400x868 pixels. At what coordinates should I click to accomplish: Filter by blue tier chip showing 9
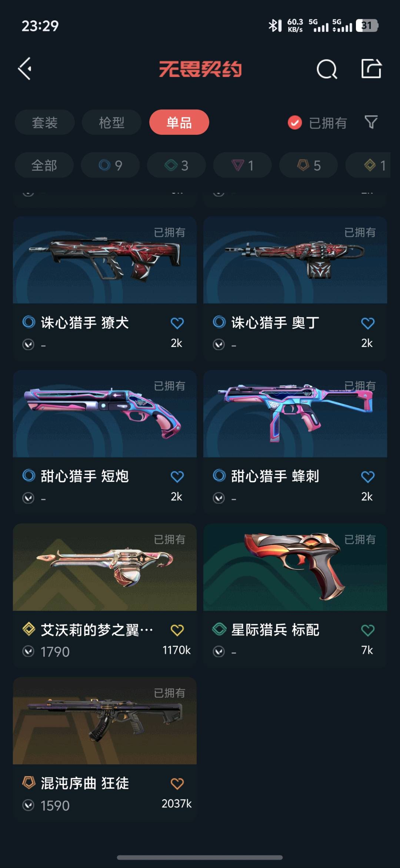110,165
